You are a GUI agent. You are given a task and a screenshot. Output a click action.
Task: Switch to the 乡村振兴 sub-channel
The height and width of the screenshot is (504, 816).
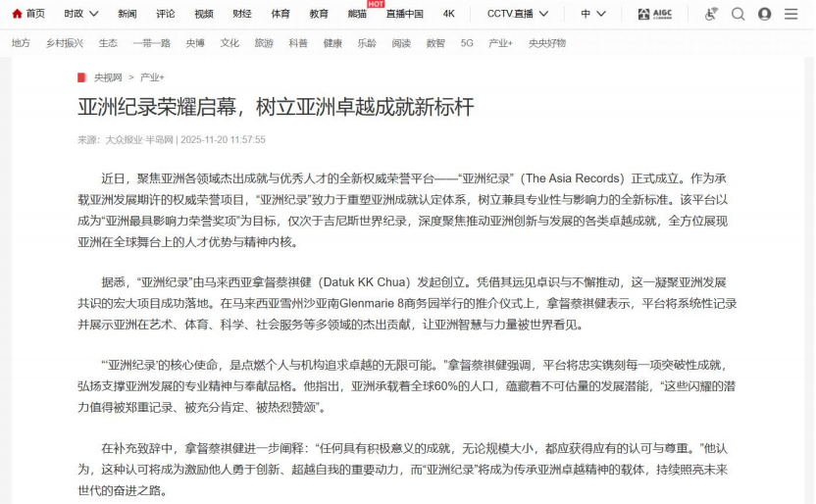[65, 43]
